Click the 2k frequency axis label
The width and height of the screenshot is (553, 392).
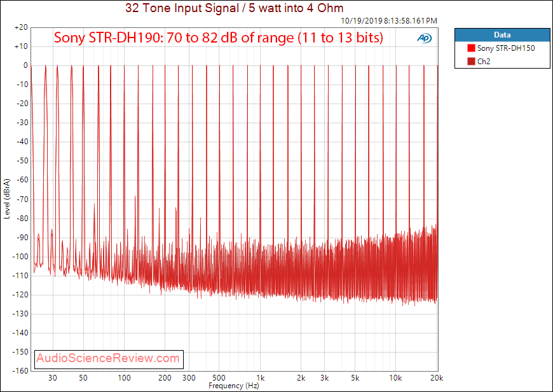coord(301,378)
